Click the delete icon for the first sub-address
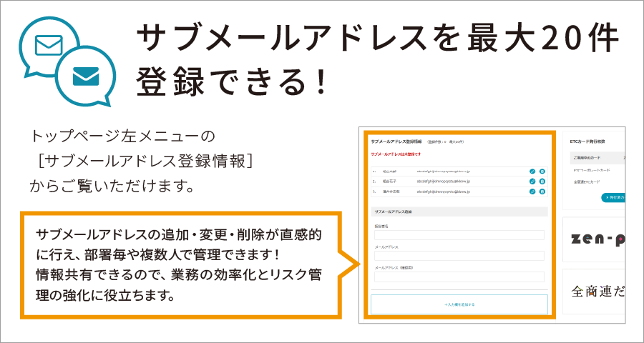 click(542, 171)
